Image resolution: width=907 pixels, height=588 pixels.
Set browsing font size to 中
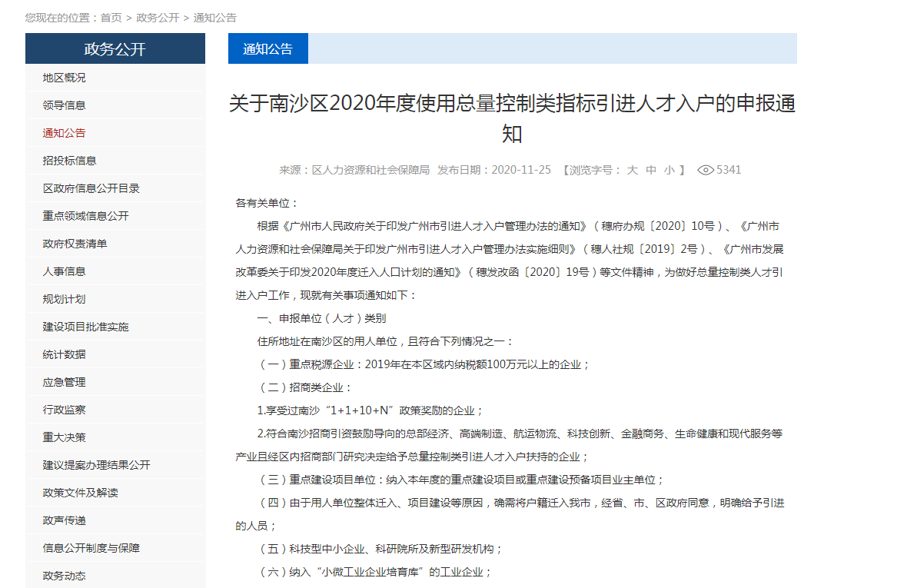[650, 170]
